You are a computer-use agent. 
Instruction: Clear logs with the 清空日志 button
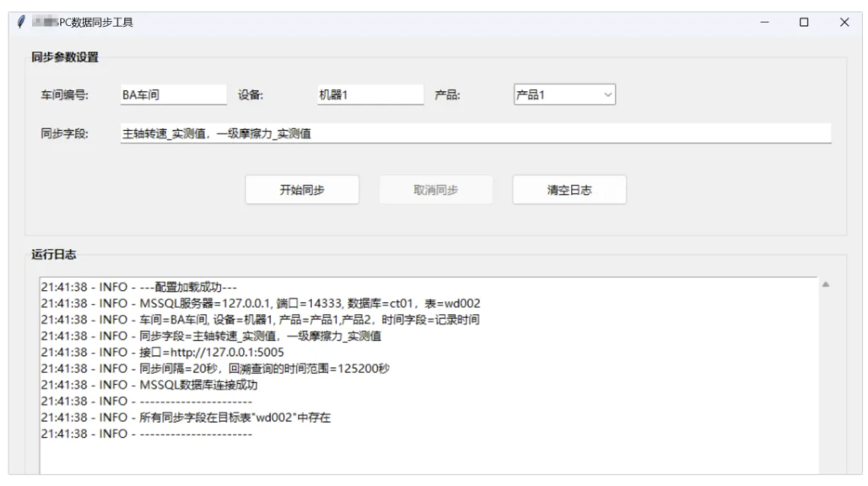pyautogui.click(x=569, y=190)
